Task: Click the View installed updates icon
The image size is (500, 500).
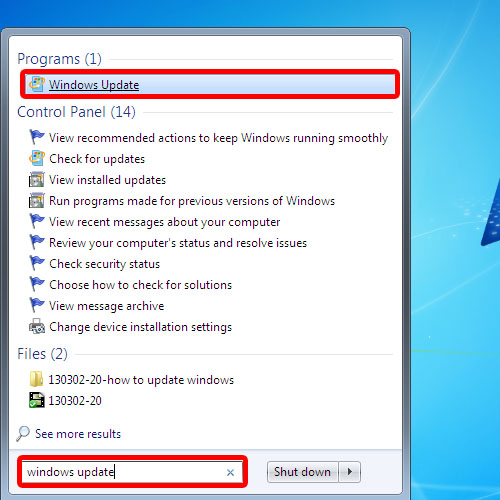Action: (x=37, y=179)
